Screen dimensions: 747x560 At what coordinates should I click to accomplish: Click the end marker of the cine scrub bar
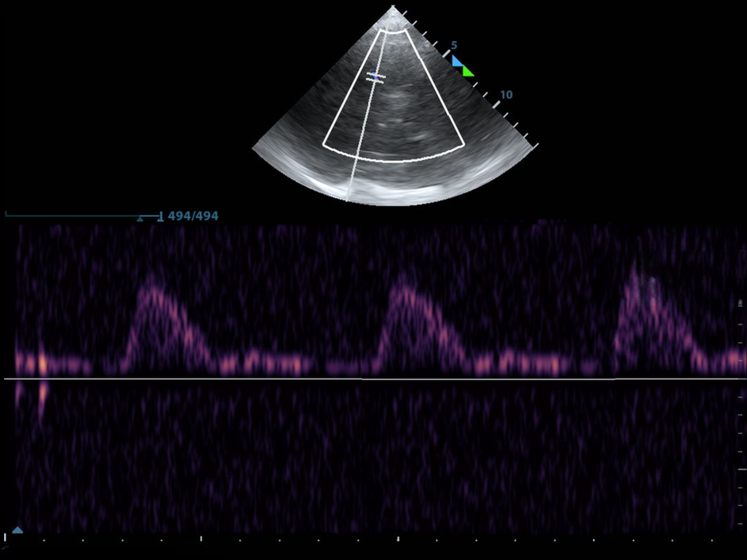(160, 216)
